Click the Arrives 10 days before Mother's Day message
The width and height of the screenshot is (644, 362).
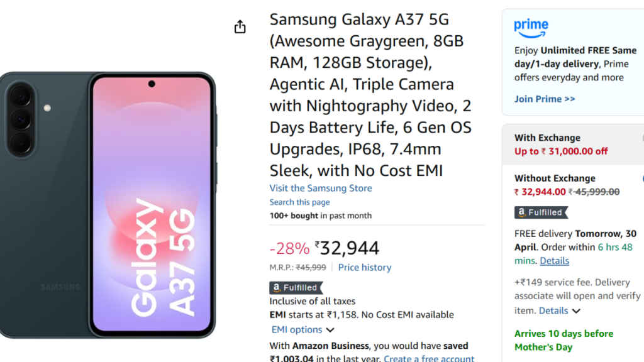[x=563, y=340]
